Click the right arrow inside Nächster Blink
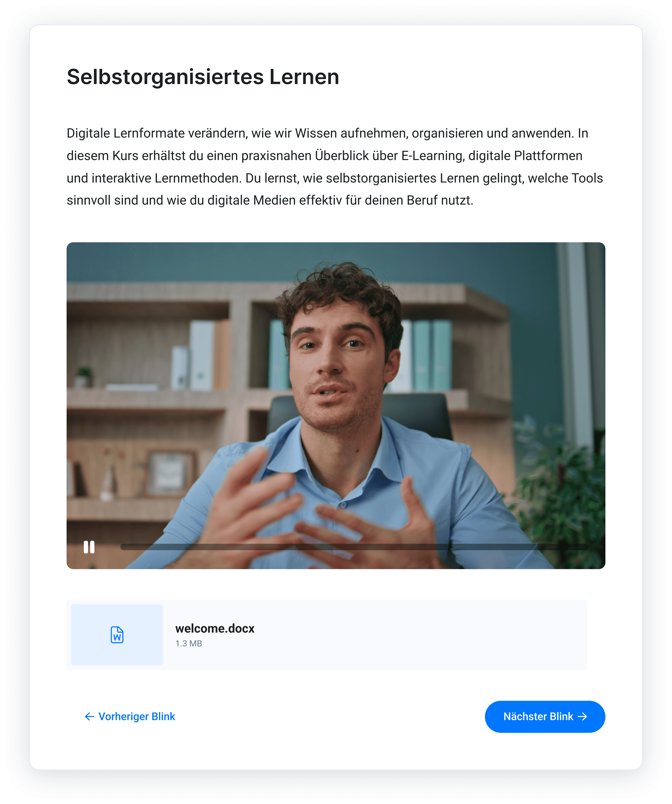This screenshot has width=672, height=804. [582, 716]
